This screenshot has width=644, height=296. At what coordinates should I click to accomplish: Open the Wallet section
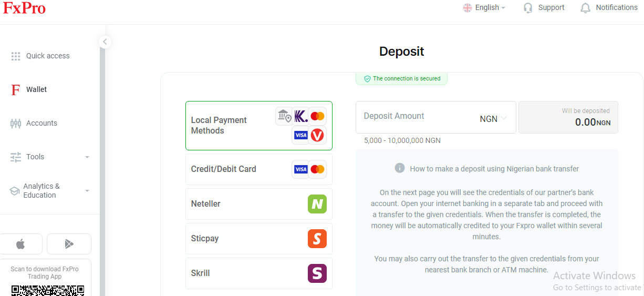click(36, 89)
